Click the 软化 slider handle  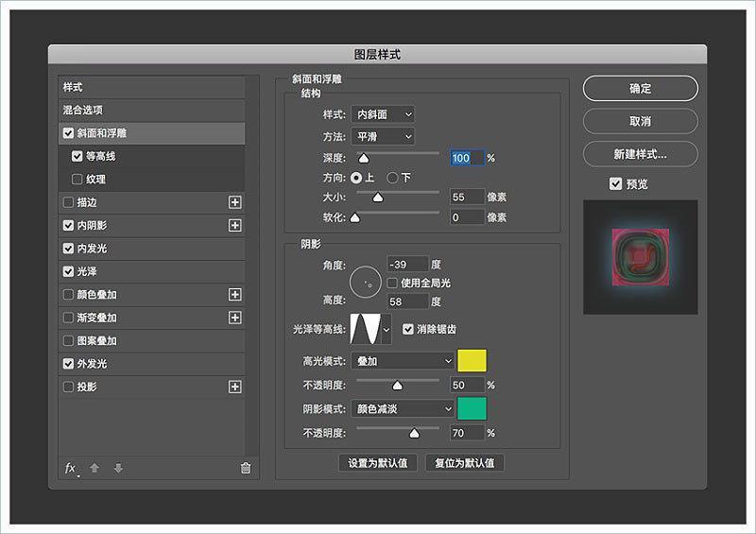355,218
